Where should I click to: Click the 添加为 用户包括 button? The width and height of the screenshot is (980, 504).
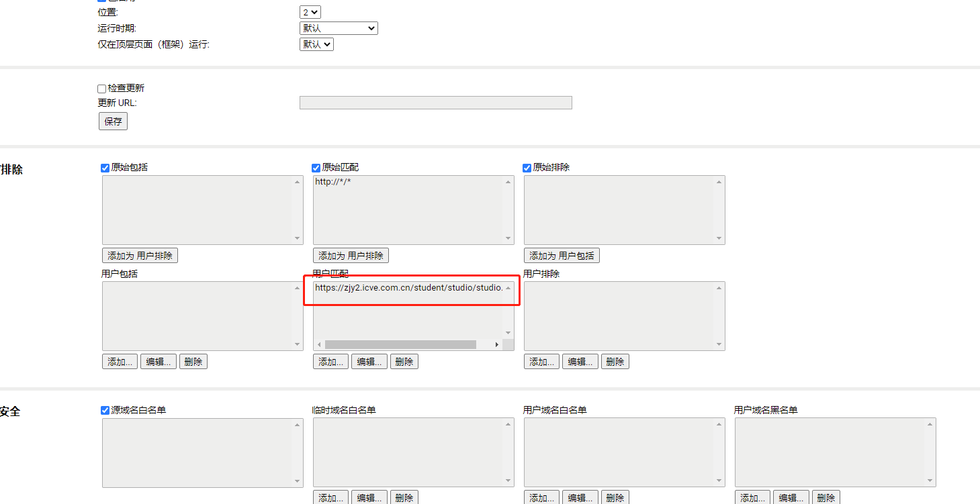[x=562, y=255]
